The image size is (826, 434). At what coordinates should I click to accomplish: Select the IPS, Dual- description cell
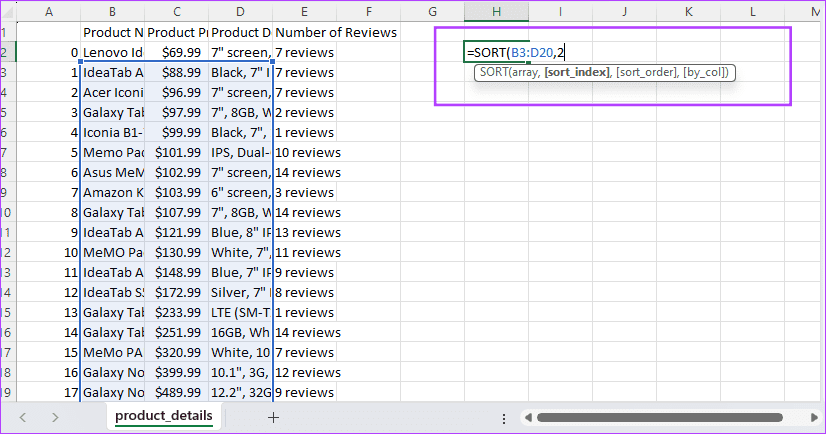pyautogui.click(x=241, y=152)
